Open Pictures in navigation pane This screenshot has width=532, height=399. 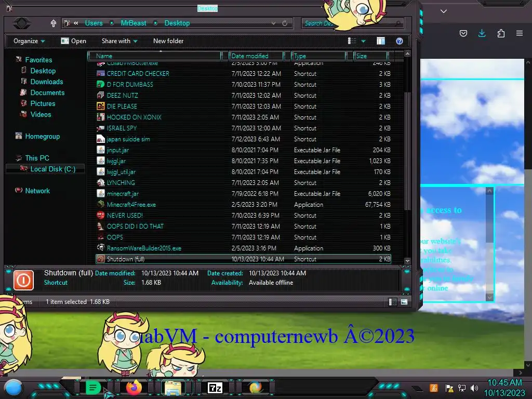pos(43,103)
